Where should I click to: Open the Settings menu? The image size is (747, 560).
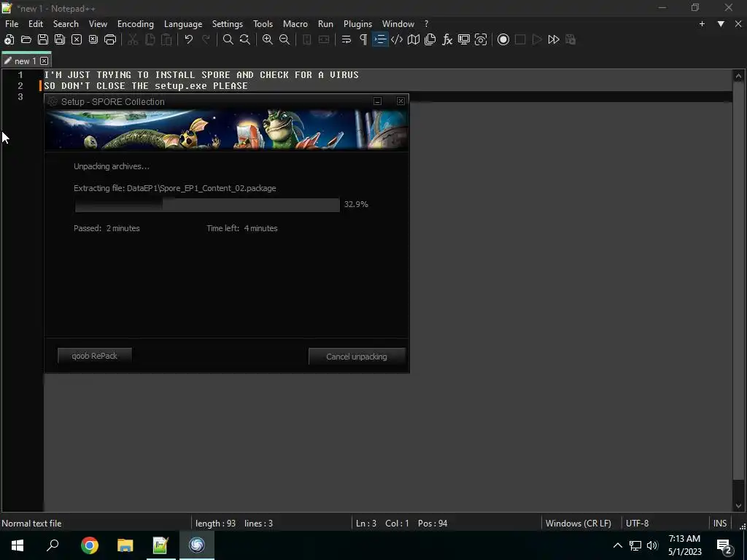point(228,24)
